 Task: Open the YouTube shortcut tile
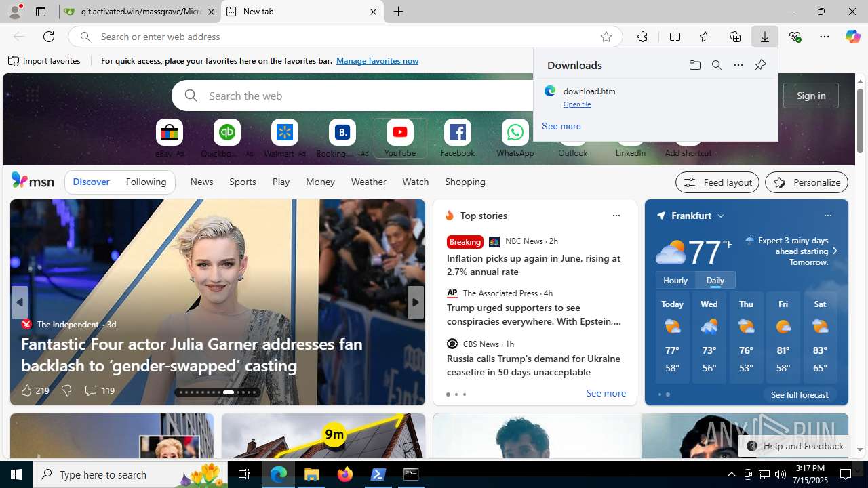click(400, 138)
